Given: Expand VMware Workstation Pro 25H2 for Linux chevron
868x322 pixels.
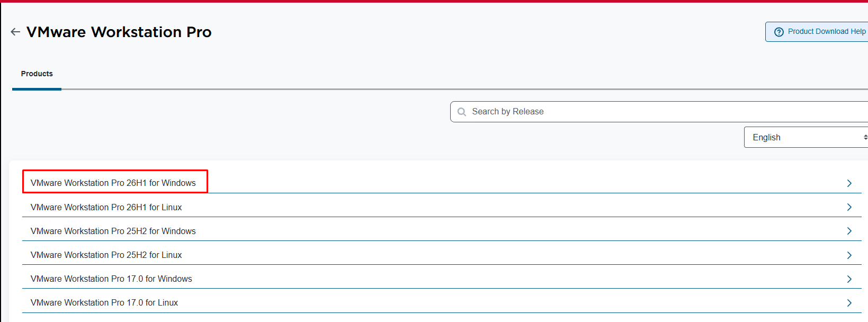Looking at the screenshot, I should click(849, 255).
